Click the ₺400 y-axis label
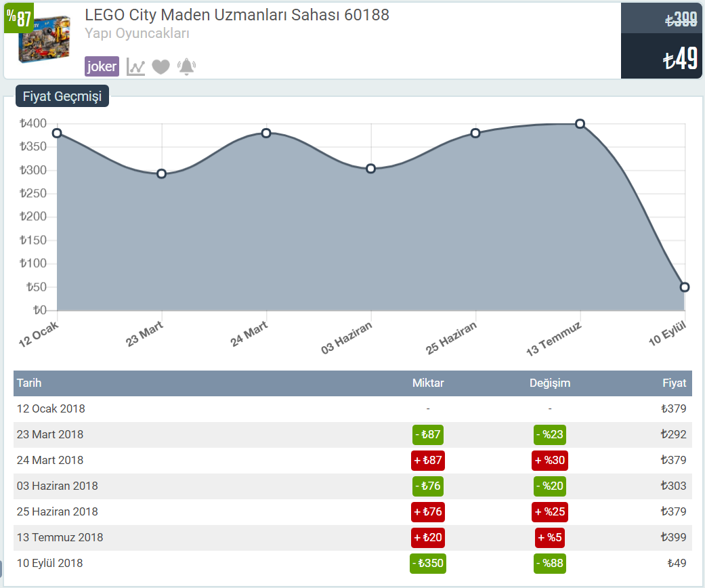705x588 pixels. (33, 123)
